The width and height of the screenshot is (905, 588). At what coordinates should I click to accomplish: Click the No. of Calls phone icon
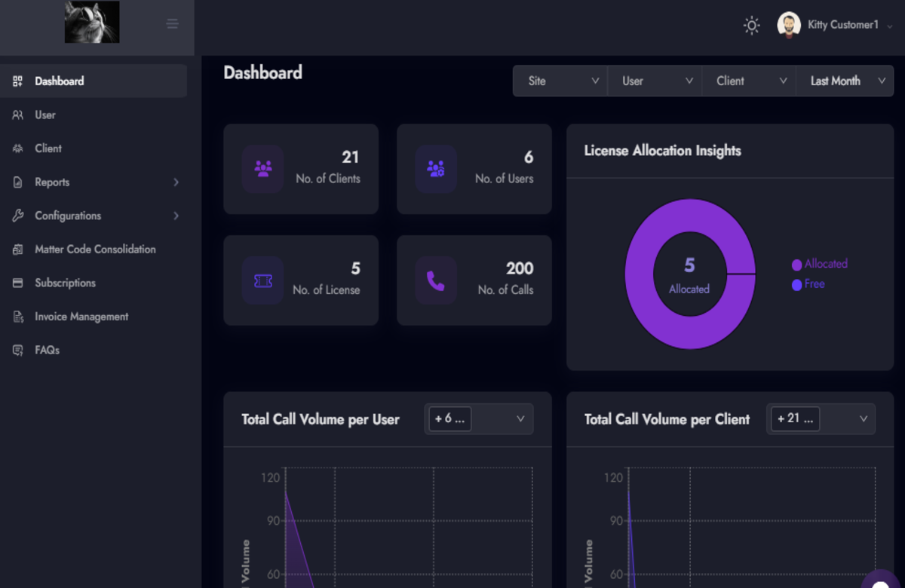(x=436, y=280)
